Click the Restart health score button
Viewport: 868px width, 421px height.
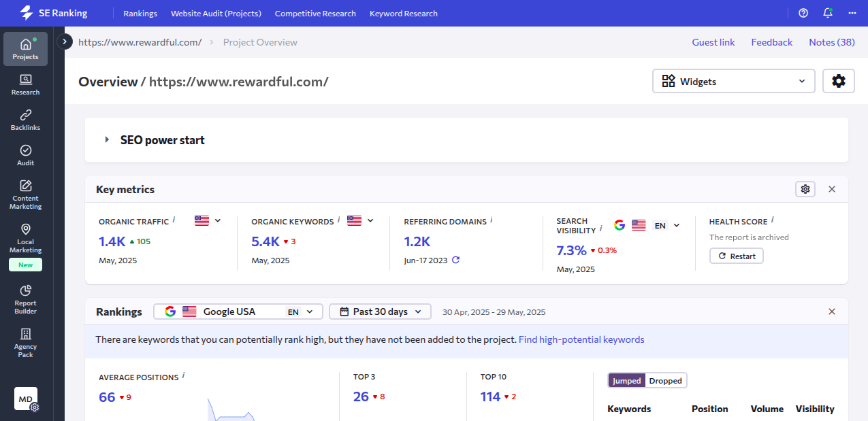point(736,256)
